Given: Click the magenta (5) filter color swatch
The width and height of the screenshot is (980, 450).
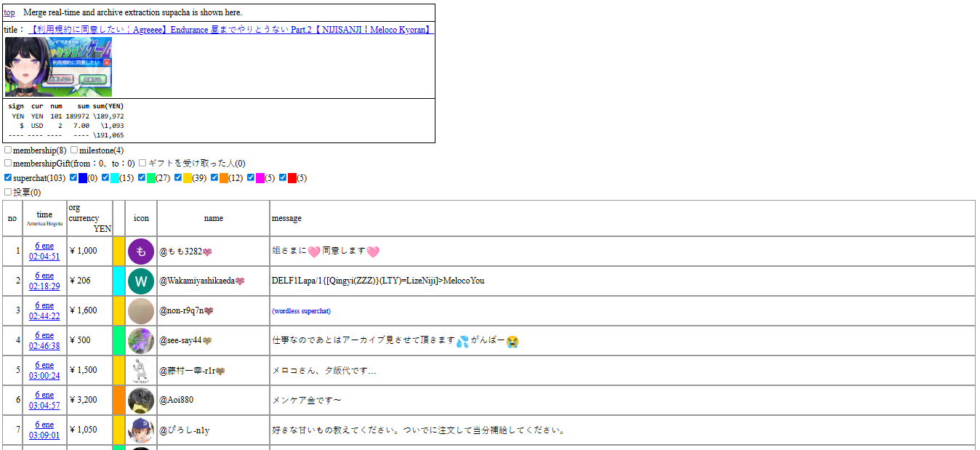Looking at the screenshot, I should 260,178.
